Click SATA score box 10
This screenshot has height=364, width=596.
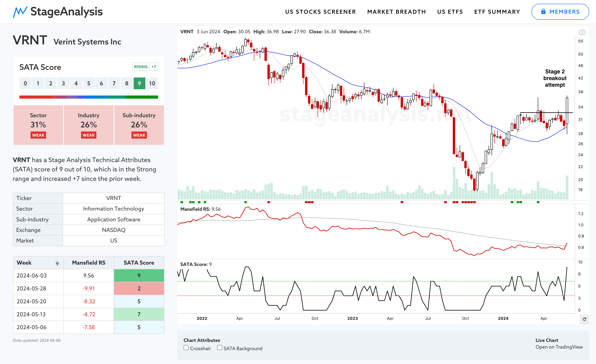click(152, 83)
